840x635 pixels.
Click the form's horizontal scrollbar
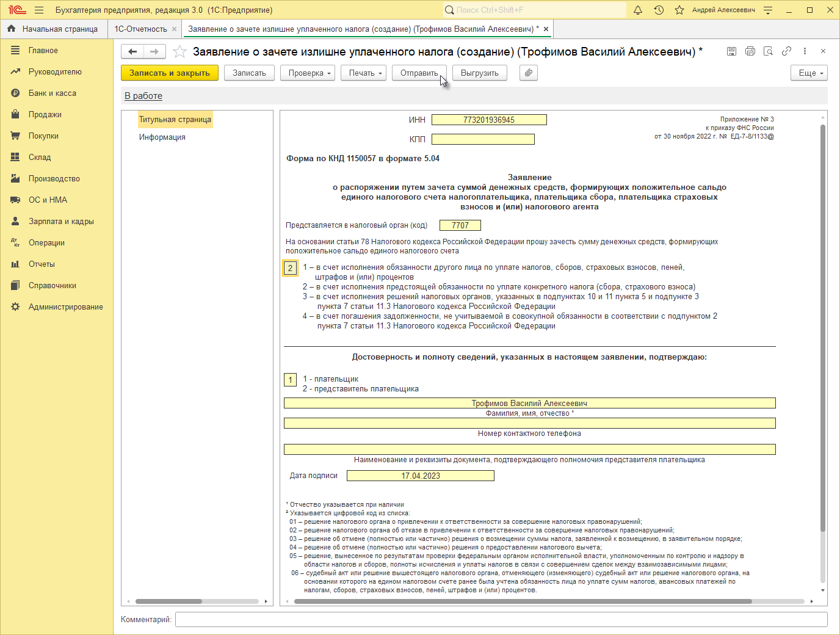(x=523, y=601)
